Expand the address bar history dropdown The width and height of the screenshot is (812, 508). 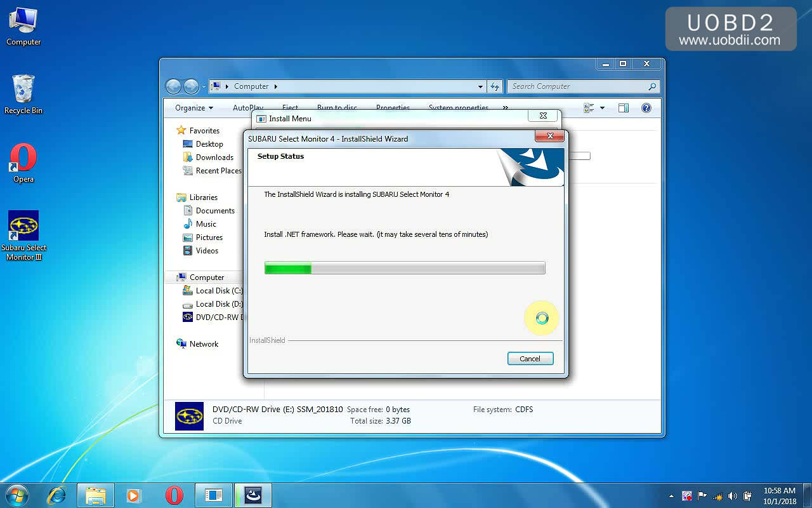pos(480,86)
